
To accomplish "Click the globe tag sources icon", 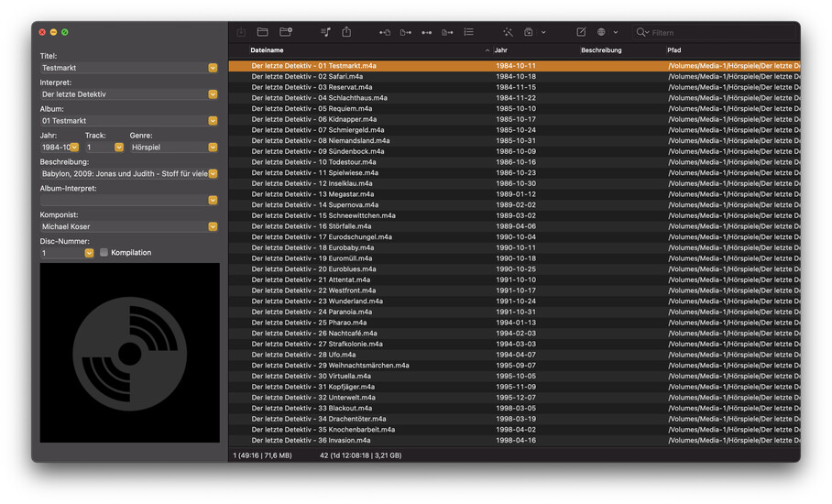I will point(601,32).
